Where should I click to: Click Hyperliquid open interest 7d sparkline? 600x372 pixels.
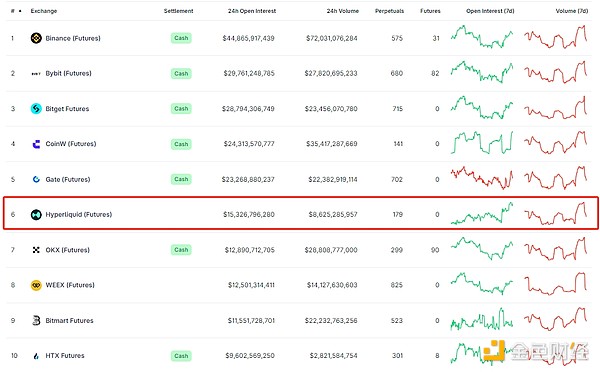coord(482,213)
